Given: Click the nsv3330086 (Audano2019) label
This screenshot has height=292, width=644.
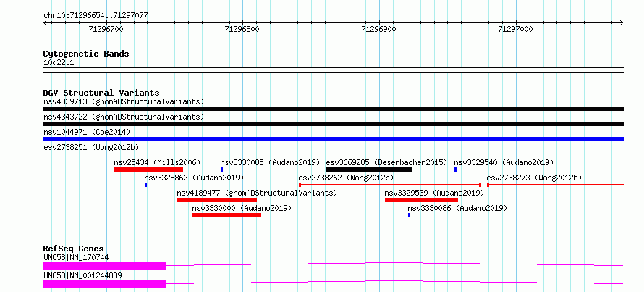Looking at the screenshot, I should [457, 208].
